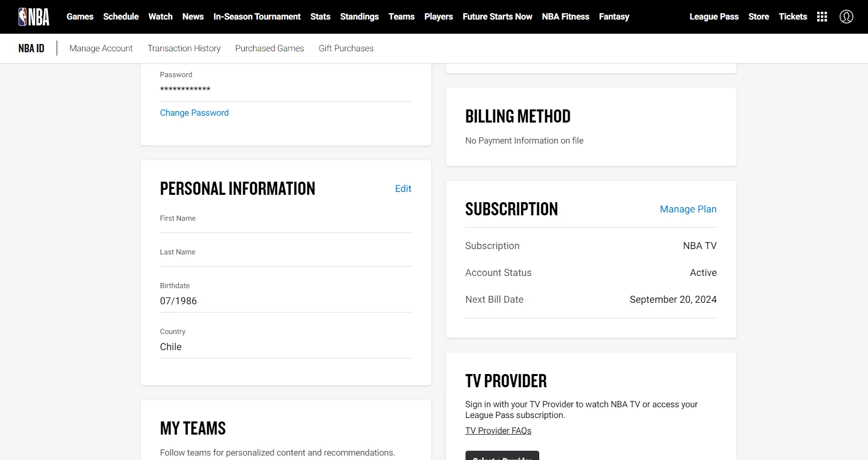Image resolution: width=868 pixels, height=460 pixels.
Task: Select Manage Account tab
Action: 101,48
